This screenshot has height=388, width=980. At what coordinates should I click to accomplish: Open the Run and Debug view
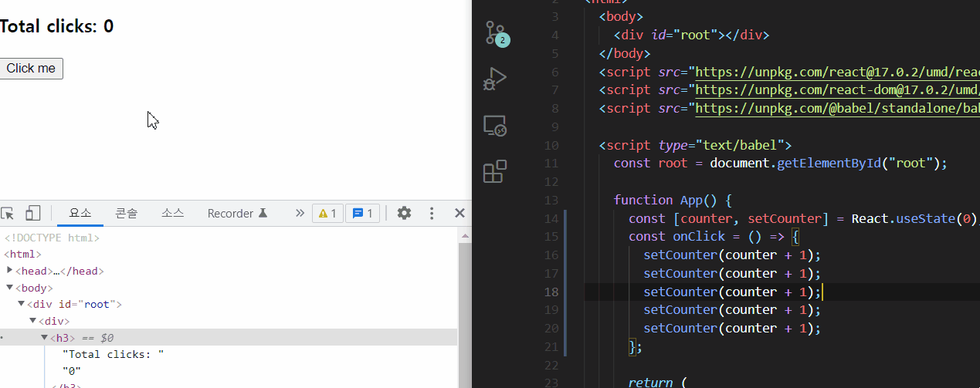click(494, 79)
